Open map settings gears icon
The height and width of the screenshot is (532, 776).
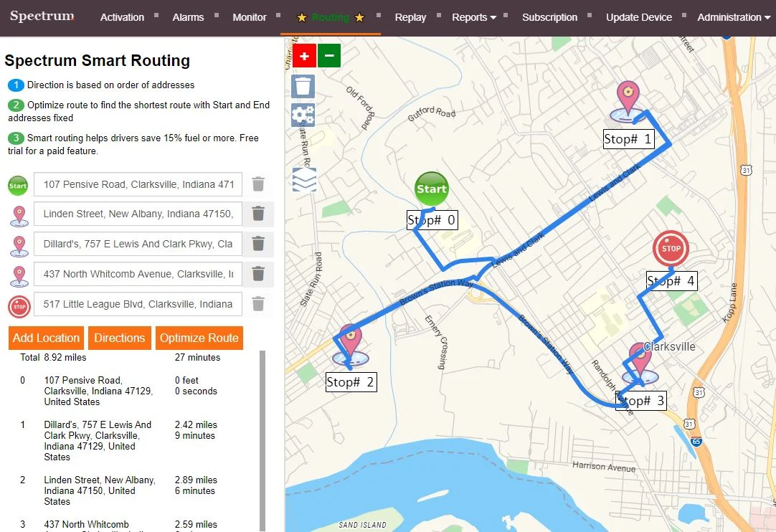(303, 115)
